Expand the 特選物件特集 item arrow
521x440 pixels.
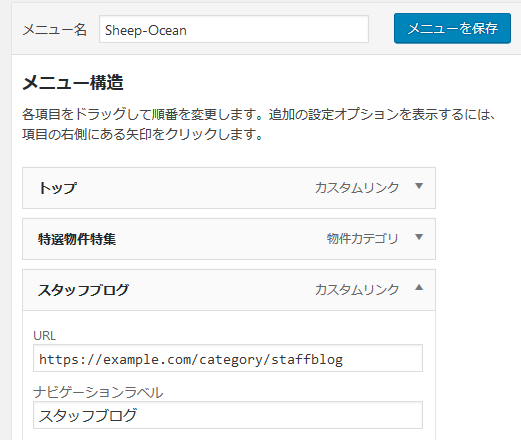(419, 237)
